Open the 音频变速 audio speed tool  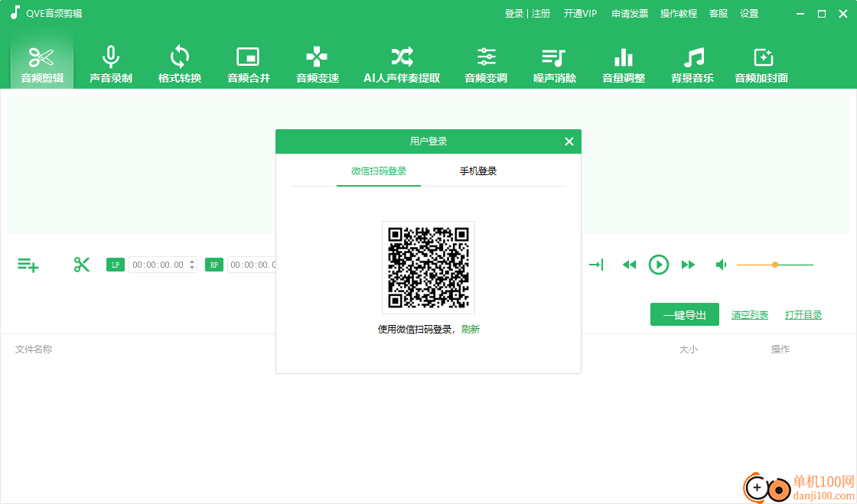[x=318, y=64]
